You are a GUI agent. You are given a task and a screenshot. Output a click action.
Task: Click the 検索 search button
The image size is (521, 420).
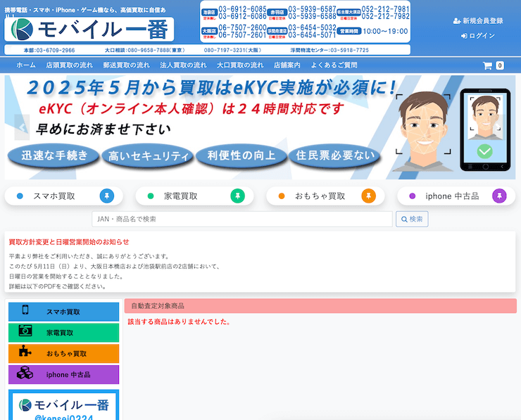pos(412,219)
